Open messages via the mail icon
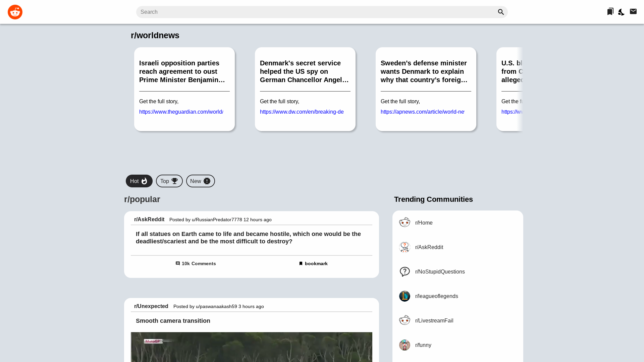This screenshot has width=644, height=362. coord(633,11)
